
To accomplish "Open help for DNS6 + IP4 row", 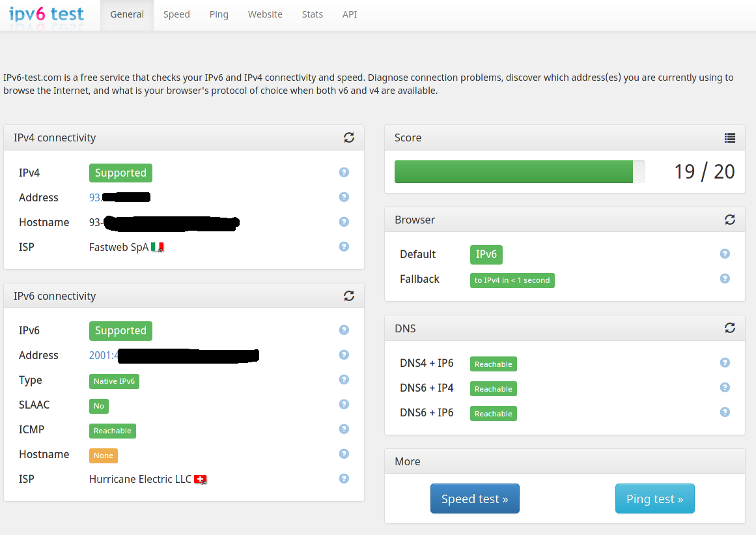I will (x=725, y=387).
